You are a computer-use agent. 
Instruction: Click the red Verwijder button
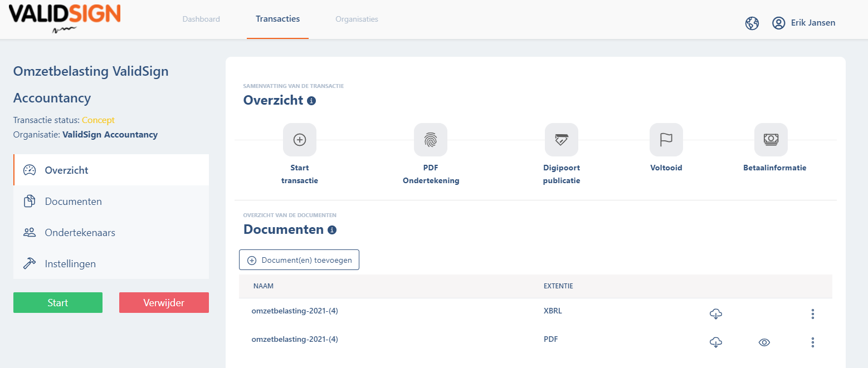tap(164, 302)
